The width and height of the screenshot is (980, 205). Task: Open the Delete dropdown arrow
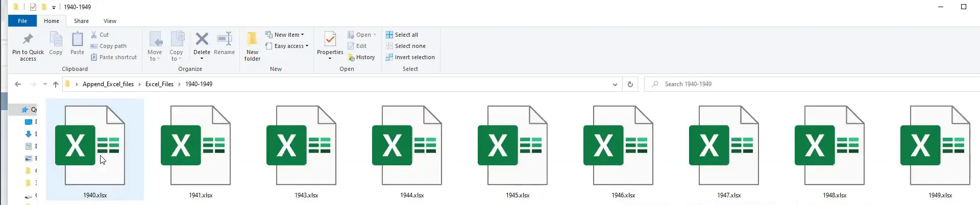pos(202,59)
